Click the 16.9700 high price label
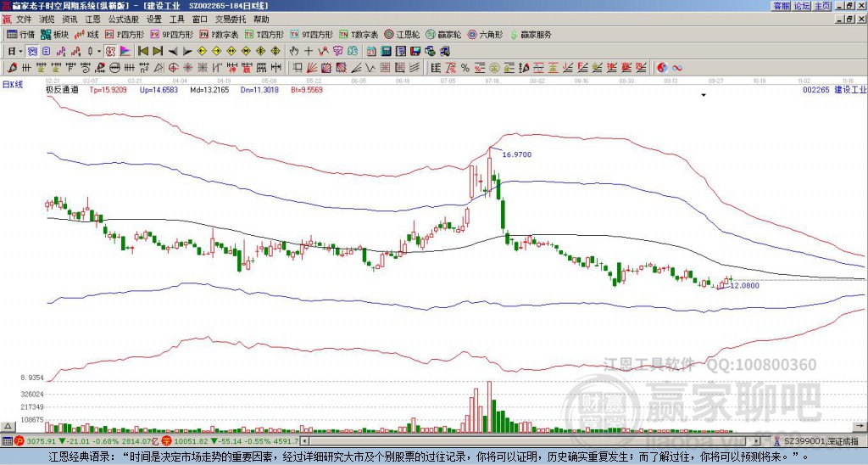This screenshot has width=868, height=465. coord(516,154)
